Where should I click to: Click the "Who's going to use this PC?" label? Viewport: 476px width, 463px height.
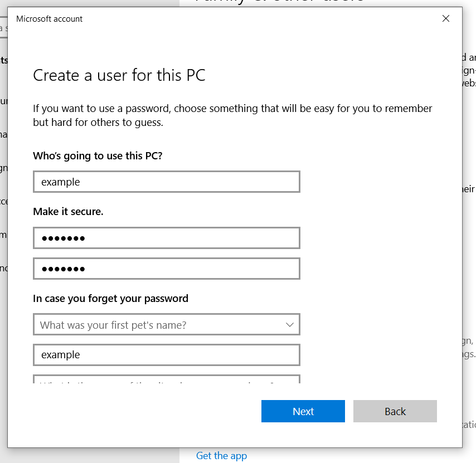[x=98, y=155]
